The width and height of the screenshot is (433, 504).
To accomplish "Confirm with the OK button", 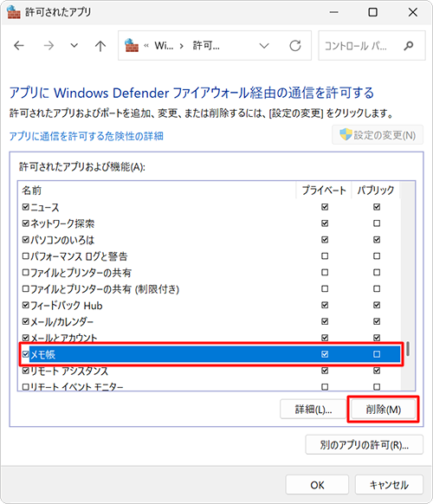I will tap(317, 485).
